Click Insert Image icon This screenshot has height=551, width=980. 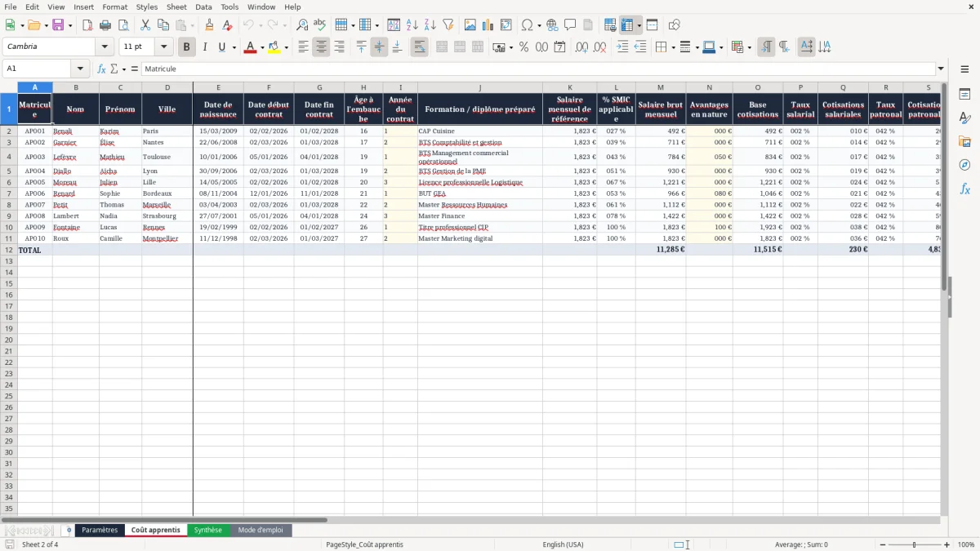tap(470, 25)
